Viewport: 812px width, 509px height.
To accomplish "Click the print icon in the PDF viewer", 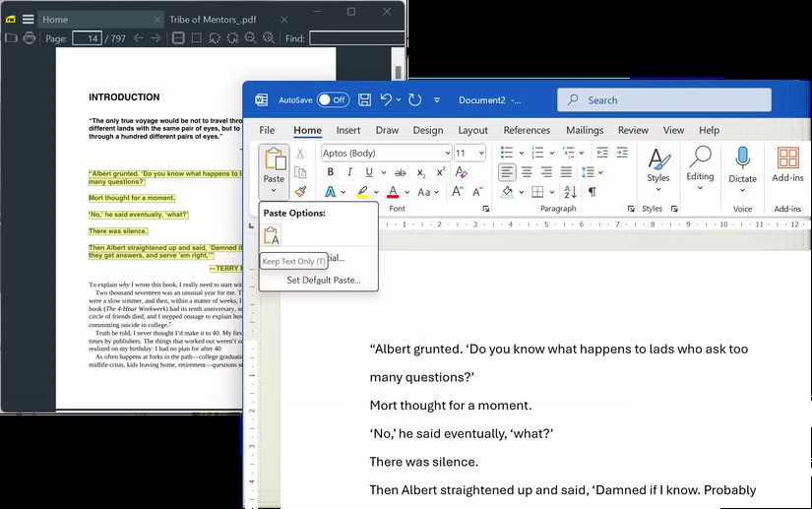I will (x=30, y=38).
